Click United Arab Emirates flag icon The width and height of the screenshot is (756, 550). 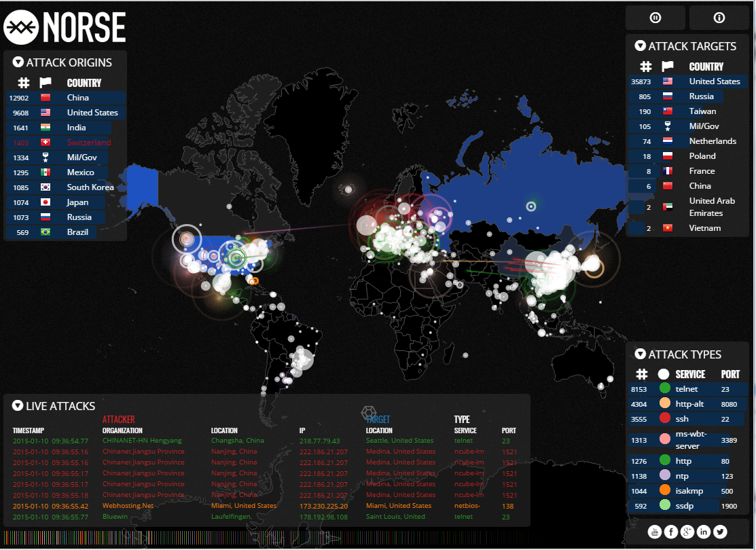[x=668, y=207]
